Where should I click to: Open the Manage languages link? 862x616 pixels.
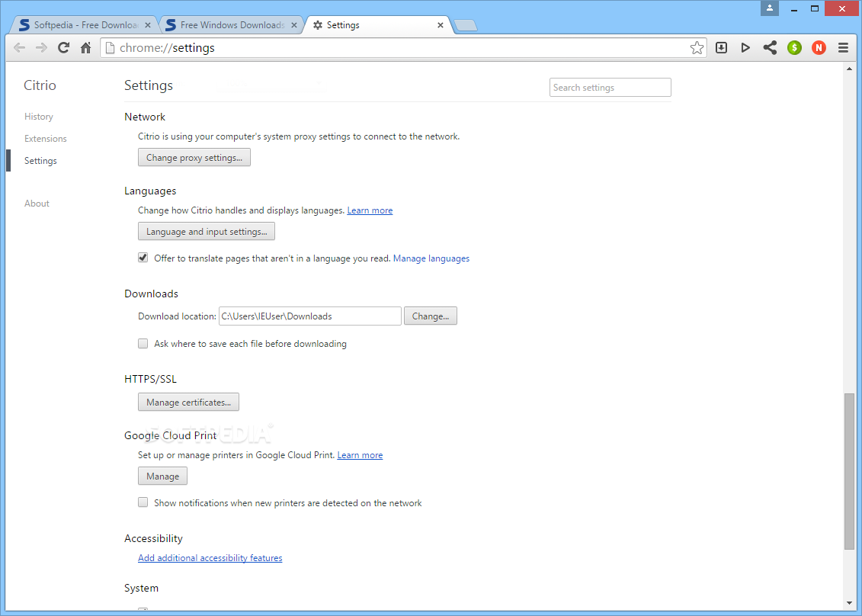click(431, 258)
